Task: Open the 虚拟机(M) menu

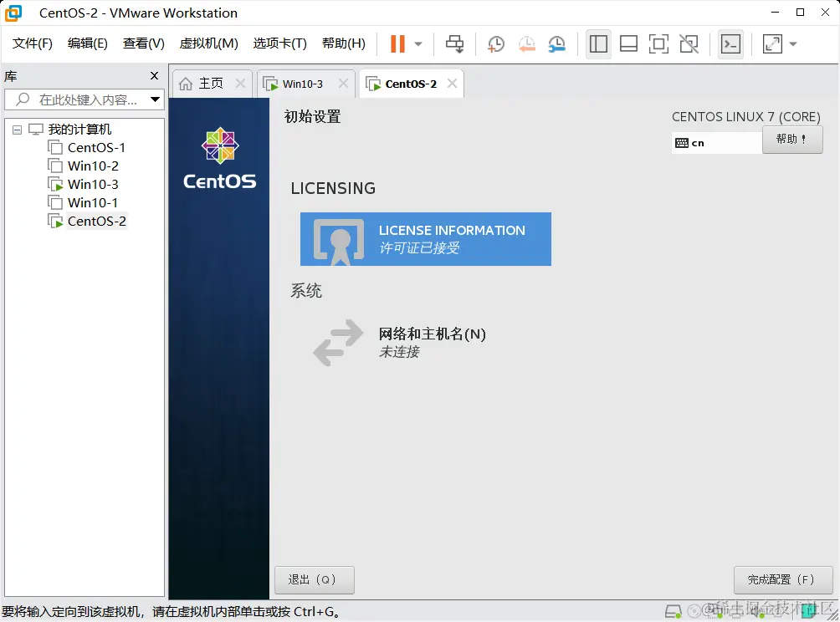Action: click(x=208, y=43)
